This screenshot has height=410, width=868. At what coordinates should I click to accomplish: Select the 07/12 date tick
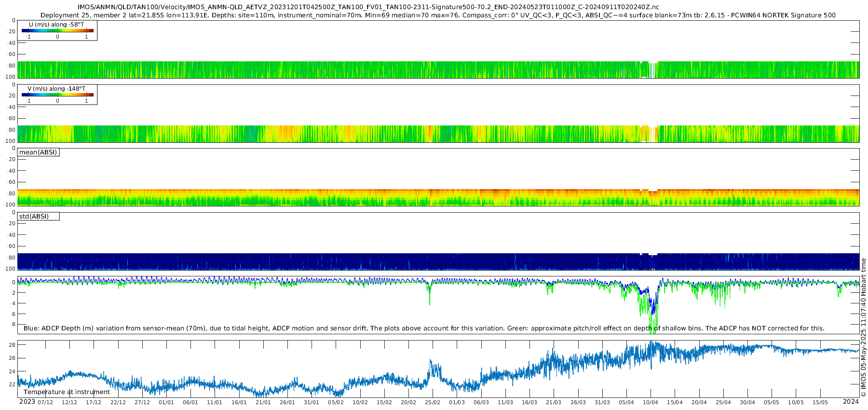click(x=45, y=402)
